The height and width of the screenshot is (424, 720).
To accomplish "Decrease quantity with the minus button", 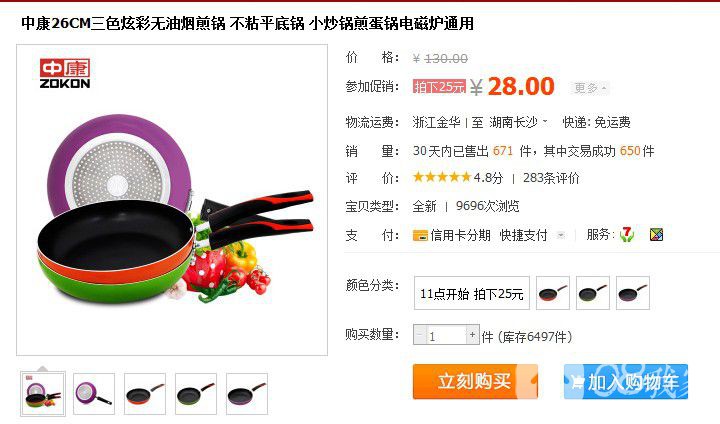I will tap(420, 334).
